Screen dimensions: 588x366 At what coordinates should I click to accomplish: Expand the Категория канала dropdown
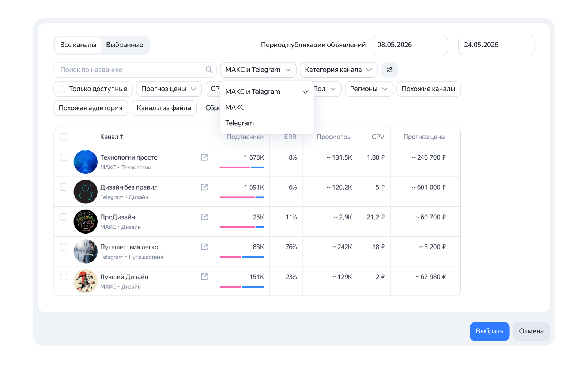pos(338,70)
